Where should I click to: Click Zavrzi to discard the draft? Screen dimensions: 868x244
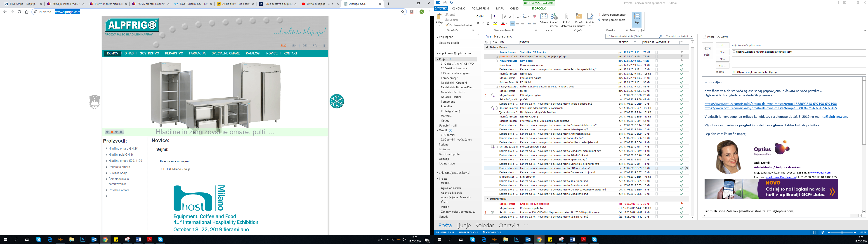click(x=723, y=37)
